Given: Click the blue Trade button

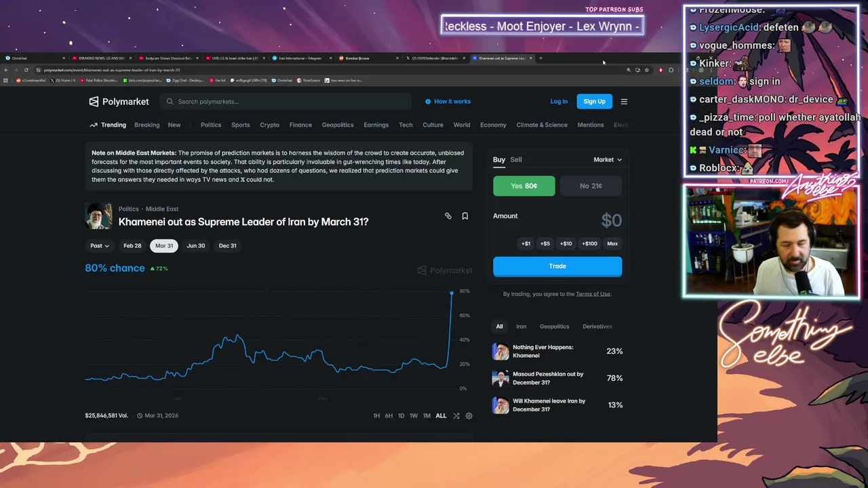Looking at the screenshot, I should [557, 266].
